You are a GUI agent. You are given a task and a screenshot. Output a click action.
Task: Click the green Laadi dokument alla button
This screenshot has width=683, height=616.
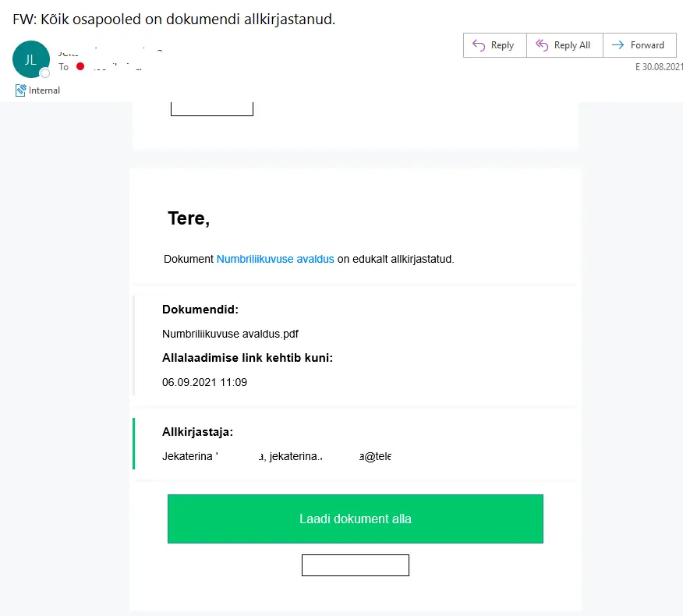point(356,519)
